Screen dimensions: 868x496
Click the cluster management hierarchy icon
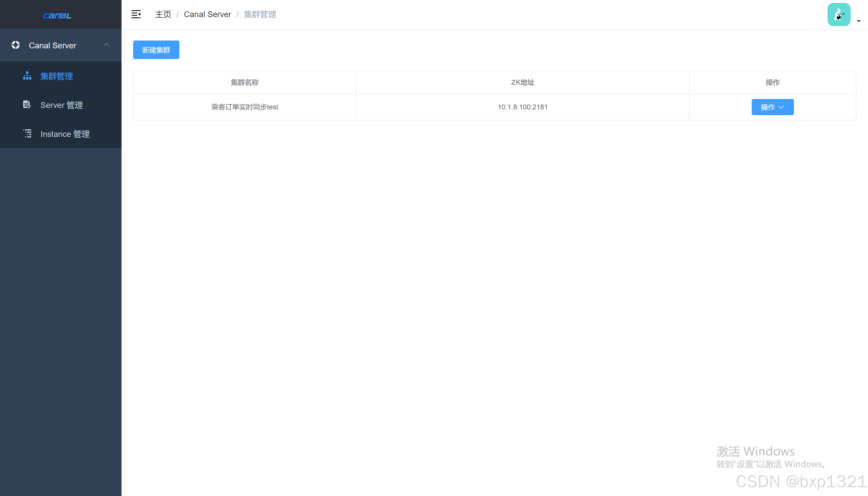coord(27,76)
